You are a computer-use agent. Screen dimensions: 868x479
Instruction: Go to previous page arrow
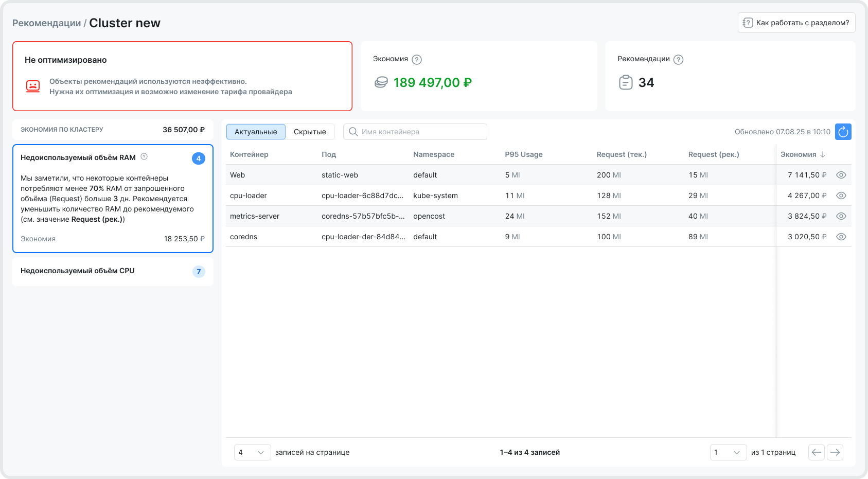817,452
